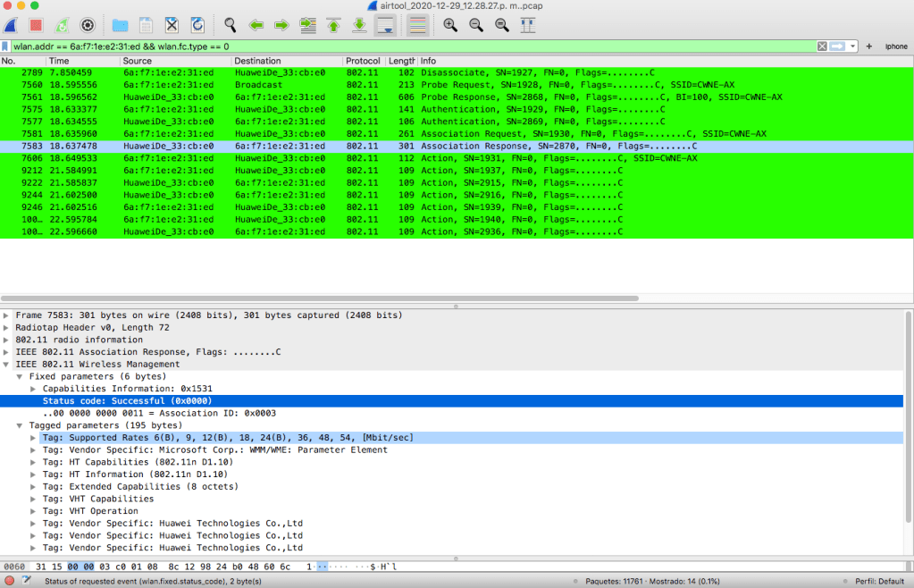Open capture options gear icon
Image resolution: width=914 pixels, height=588 pixels.
point(88,25)
